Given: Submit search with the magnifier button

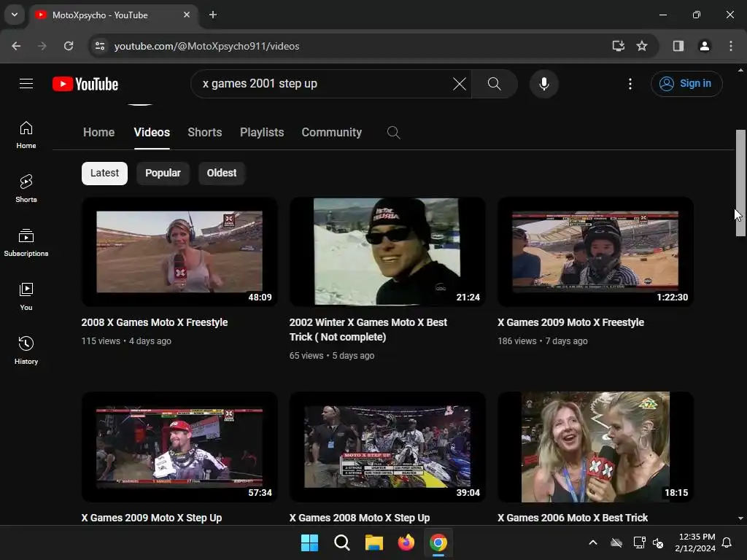Looking at the screenshot, I should click(494, 84).
